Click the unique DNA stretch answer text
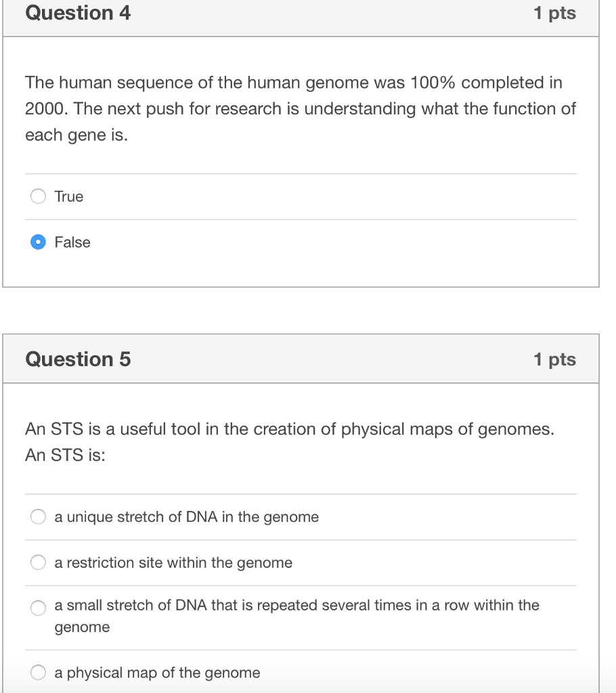This screenshot has width=616, height=693. (x=186, y=516)
